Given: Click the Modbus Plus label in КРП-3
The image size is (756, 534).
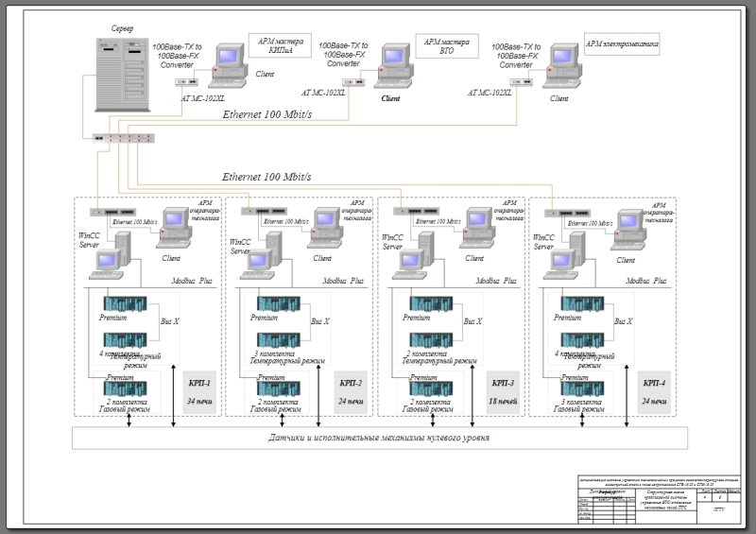Looking at the screenshot, I should tap(496, 281).
